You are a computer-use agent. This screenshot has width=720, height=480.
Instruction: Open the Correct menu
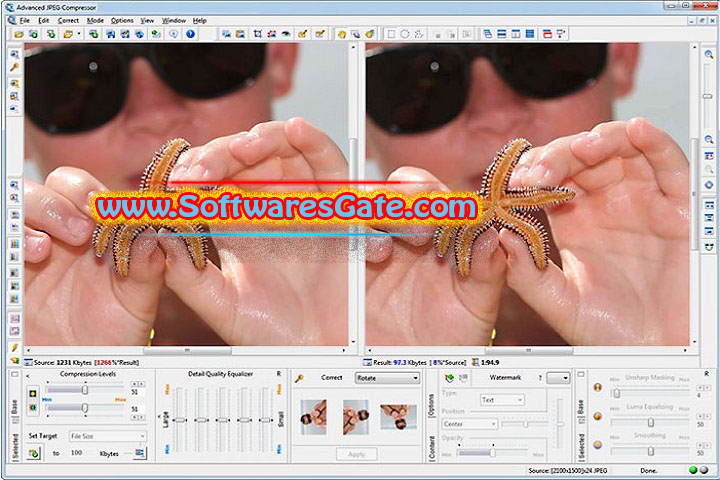point(68,21)
